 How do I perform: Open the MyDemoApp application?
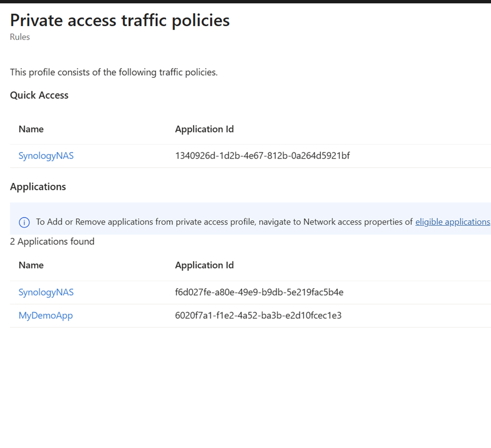coord(45,315)
